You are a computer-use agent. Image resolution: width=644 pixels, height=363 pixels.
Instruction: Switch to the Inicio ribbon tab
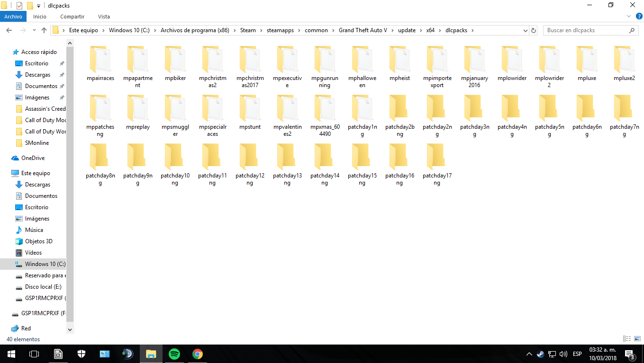pos(40,17)
